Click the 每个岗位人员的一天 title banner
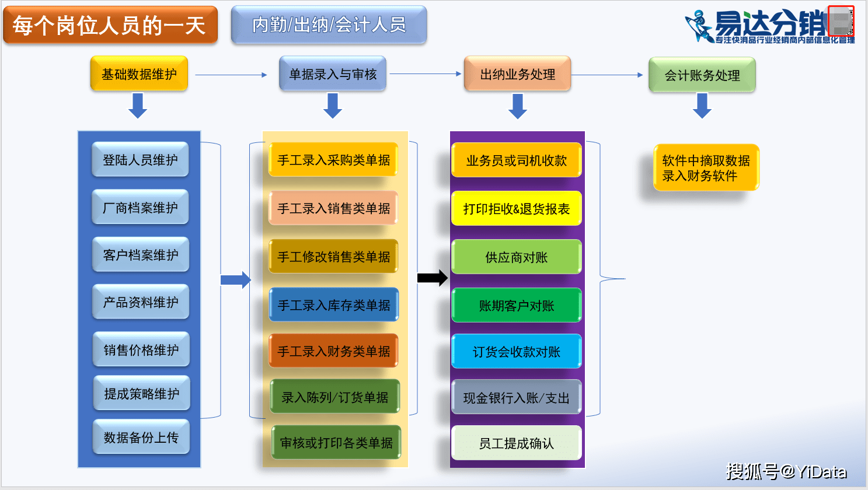The height and width of the screenshot is (490, 868). [110, 25]
